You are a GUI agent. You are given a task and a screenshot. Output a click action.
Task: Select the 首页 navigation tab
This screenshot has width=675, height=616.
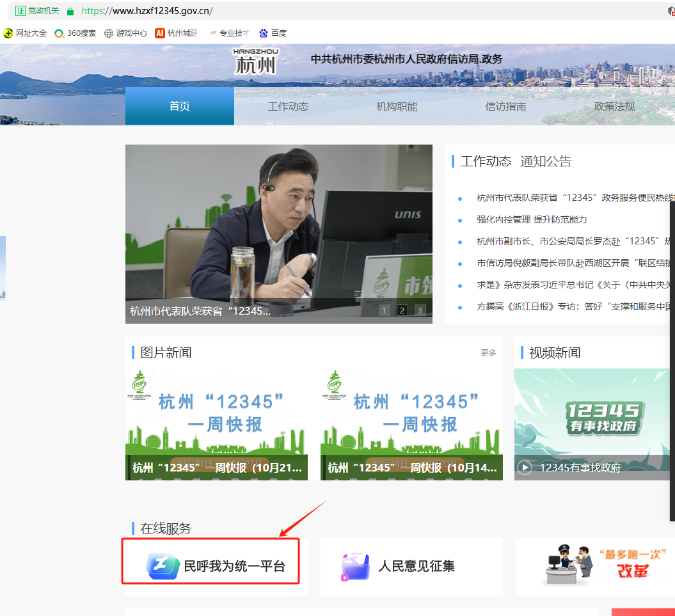point(180,106)
